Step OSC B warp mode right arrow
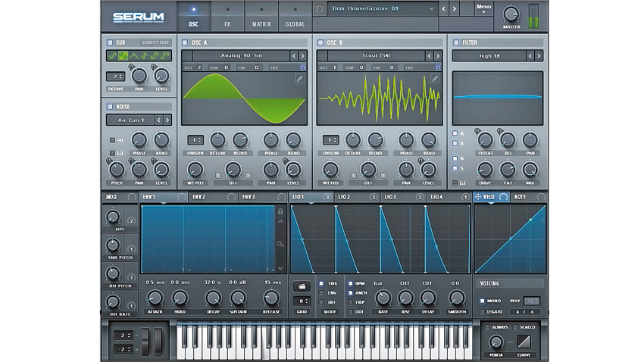The height and width of the screenshot is (362, 644). pos(383,175)
